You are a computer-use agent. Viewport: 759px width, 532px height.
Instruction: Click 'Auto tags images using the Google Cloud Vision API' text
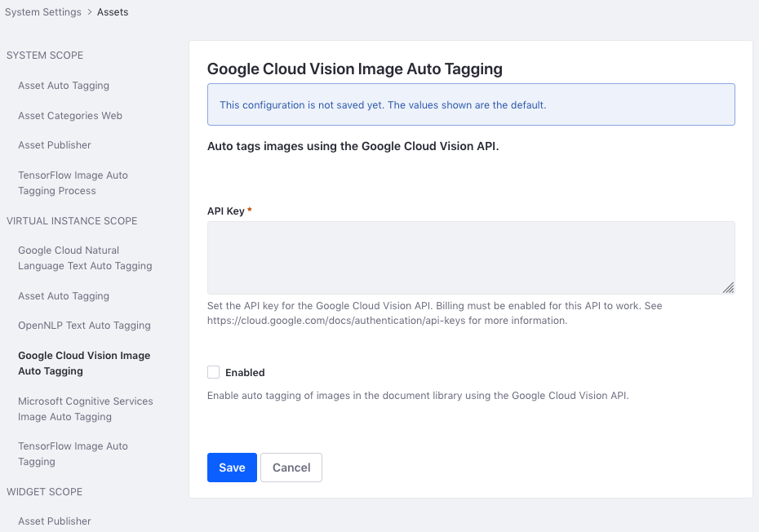(x=353, y=146)
